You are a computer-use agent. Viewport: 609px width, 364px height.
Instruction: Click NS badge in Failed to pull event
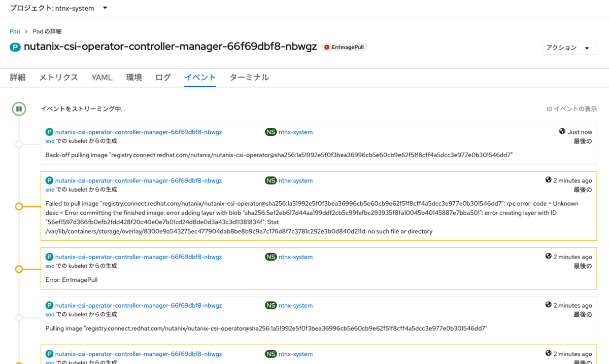[x=270, y=180]
